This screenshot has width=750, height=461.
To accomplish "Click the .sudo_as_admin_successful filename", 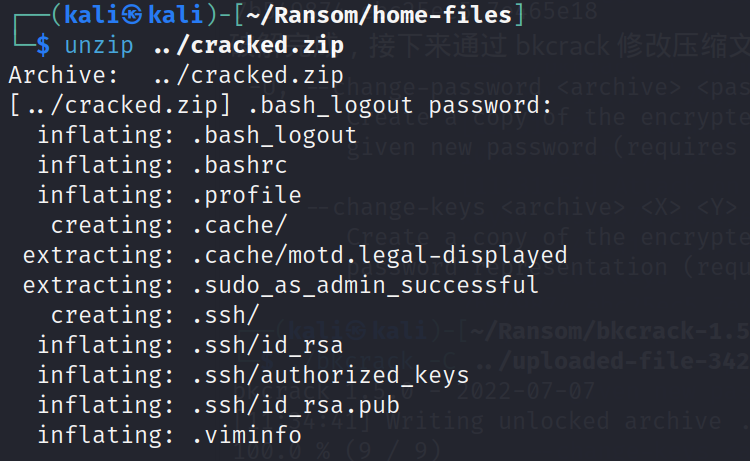I will pyautogui.click(x=365, y=285).
